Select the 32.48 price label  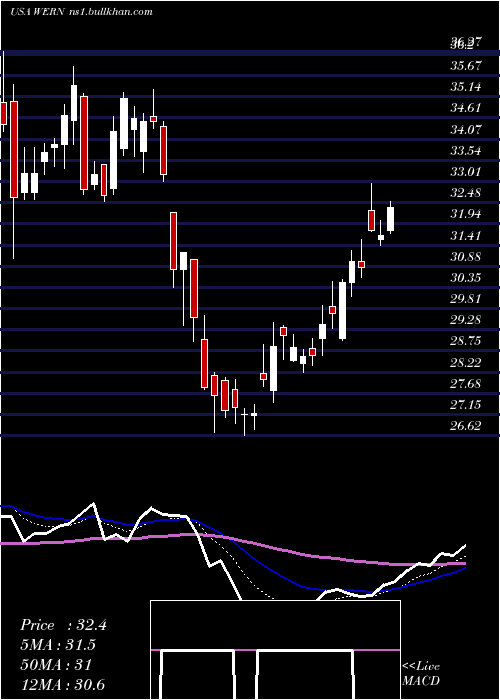coord(466,193)
